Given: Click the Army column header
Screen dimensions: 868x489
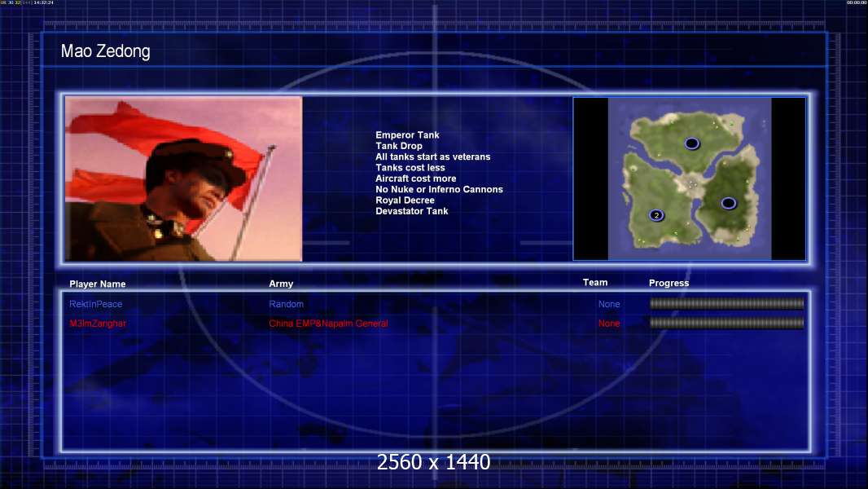Looking at the screenshot, I should click(281, 284).
